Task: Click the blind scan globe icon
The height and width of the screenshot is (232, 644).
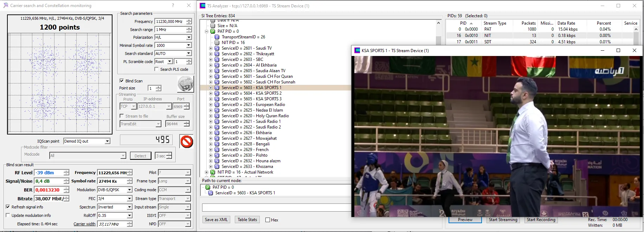Action: (185, 84)
